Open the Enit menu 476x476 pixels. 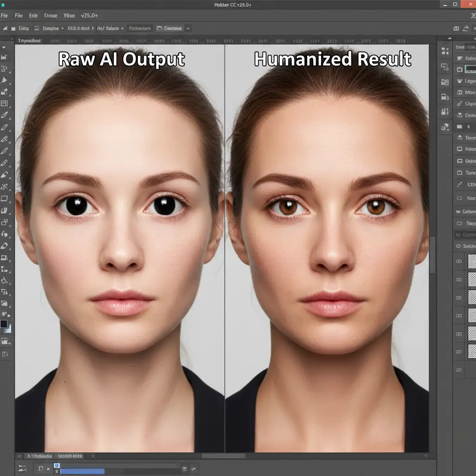coord(33,15)
